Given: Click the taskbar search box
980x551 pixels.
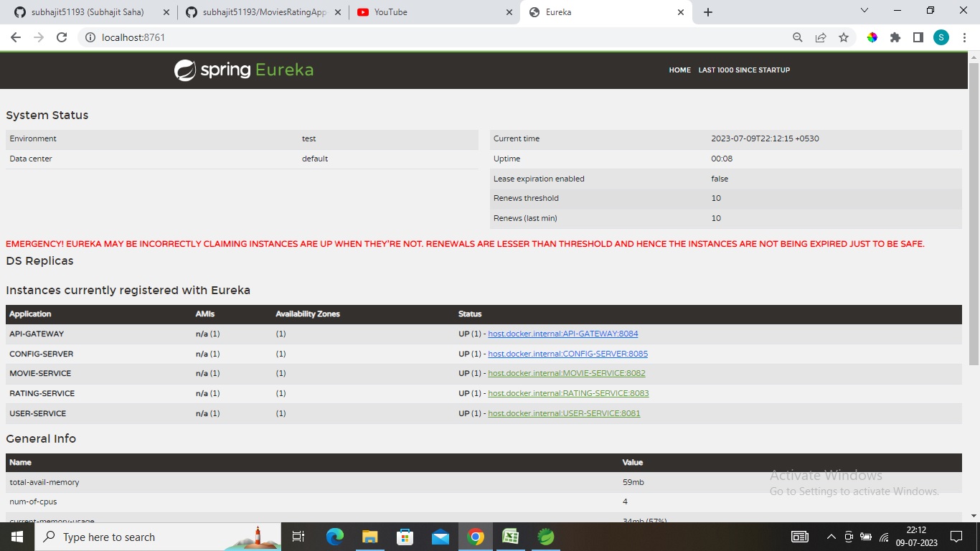Looking at the screenshot, I should pyautogui.click(x=158, y=537).
